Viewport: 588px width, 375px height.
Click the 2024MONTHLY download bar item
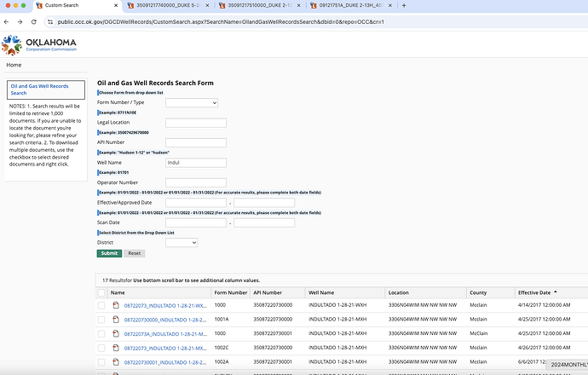(x=567, y=365)
